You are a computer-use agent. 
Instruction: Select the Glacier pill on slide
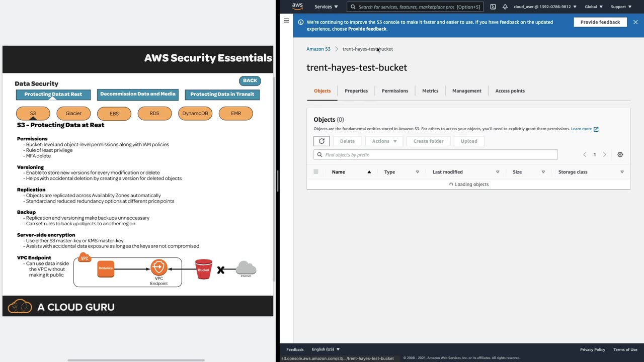pos(73,114)
